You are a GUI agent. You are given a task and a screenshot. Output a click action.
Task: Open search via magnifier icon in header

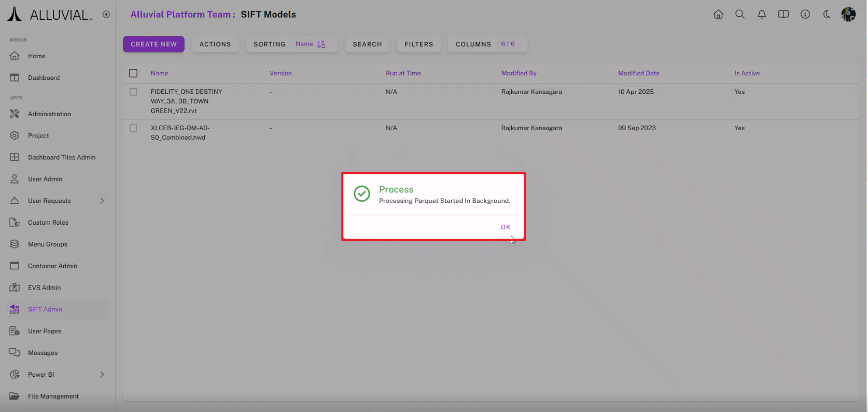[x=740, y=15]
